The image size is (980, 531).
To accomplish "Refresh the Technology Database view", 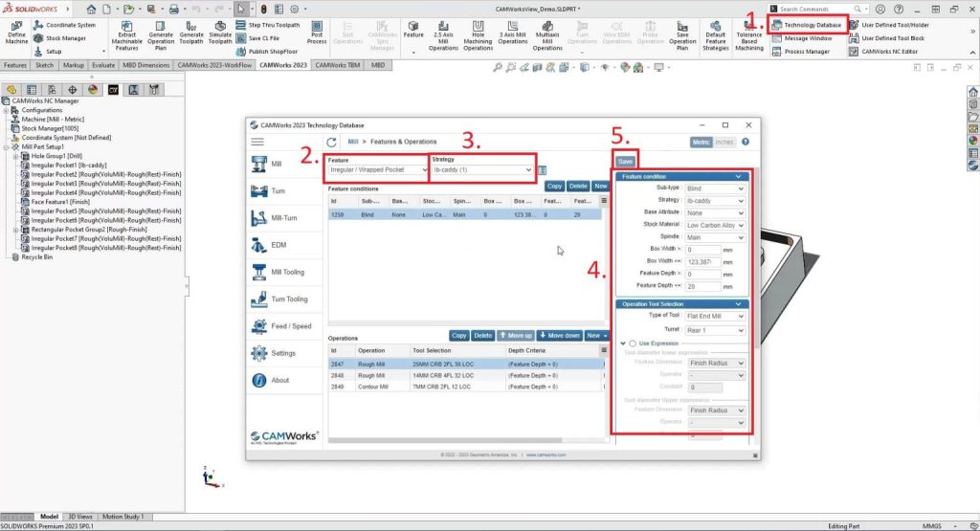I will [x=331, y=142].
